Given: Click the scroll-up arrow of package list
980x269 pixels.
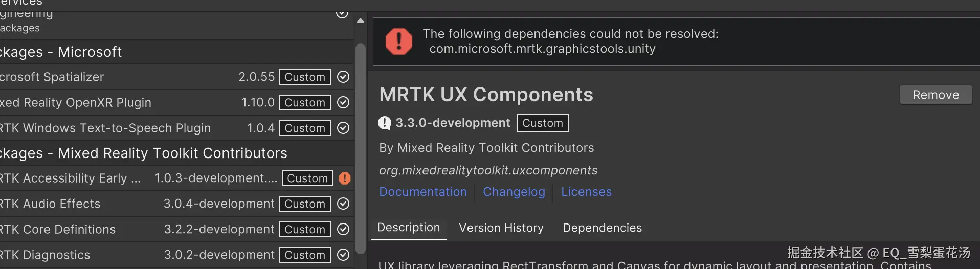Looking at the screenshot, I should 361,21.
